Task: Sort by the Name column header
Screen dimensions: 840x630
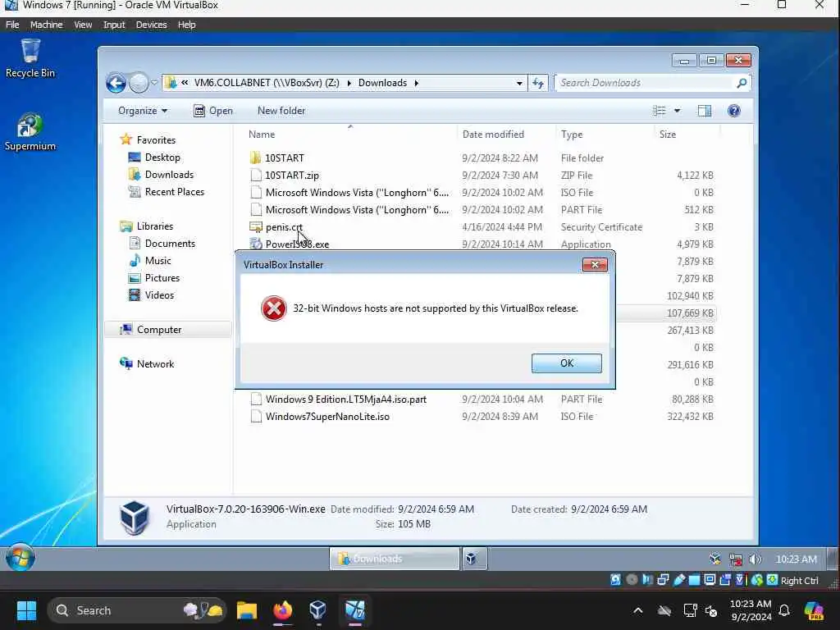Action: tap(262, 135)
